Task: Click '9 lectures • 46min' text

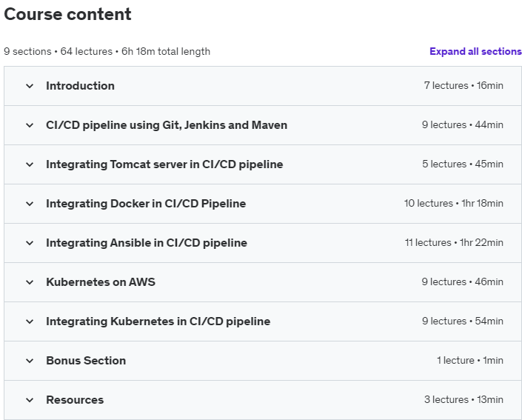Action: tap(463, 282)
